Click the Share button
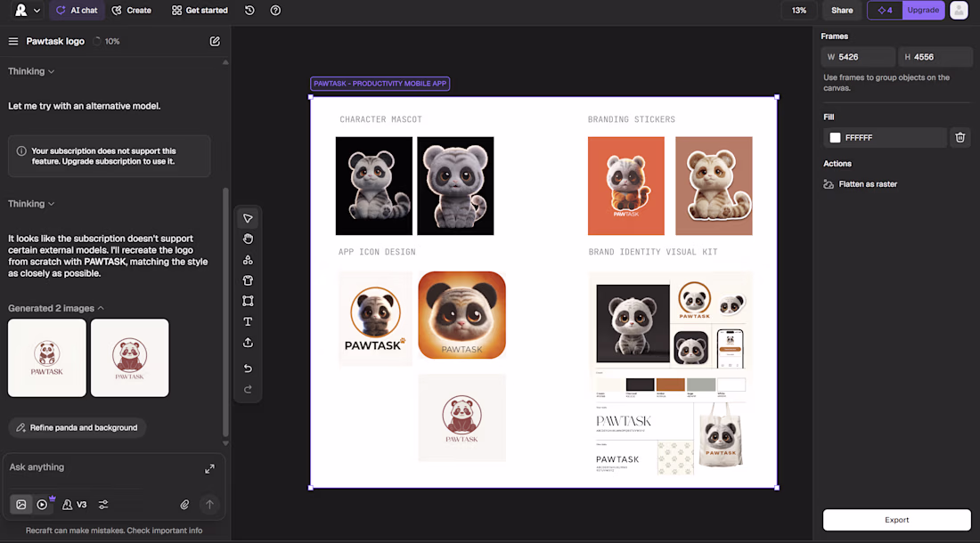Screen dimensions: 980x543 [x=841, y=10]
